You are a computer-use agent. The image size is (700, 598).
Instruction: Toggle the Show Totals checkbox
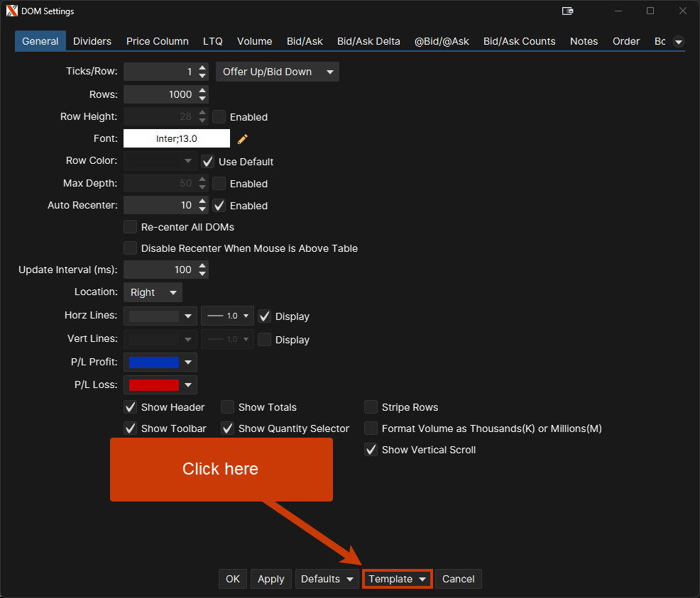[227, 407]
